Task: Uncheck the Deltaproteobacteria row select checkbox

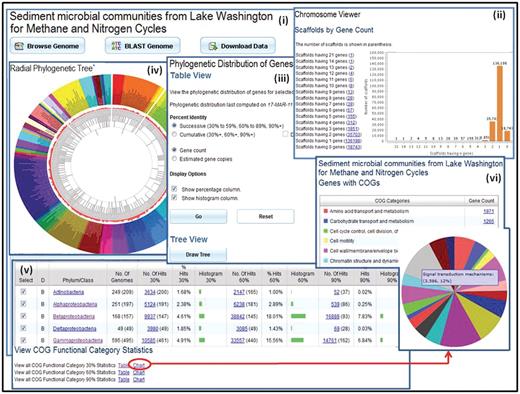Action: 23,328
